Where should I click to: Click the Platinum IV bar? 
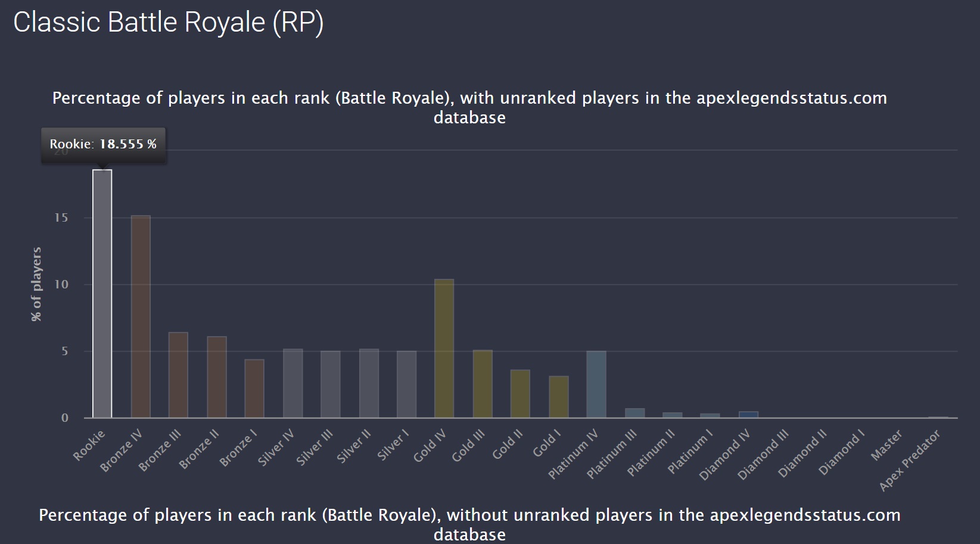[596, 384]
